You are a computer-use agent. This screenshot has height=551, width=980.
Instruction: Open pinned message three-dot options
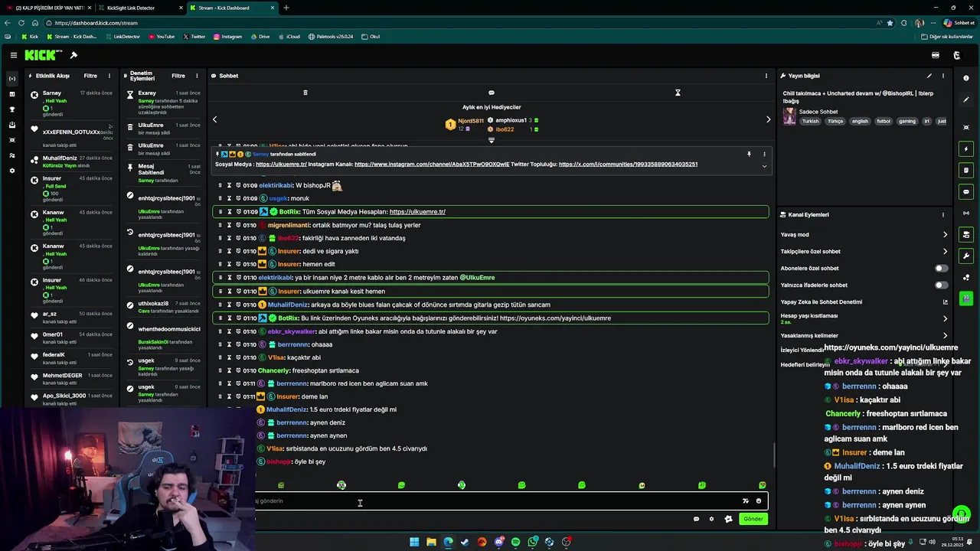coord(763,154)
